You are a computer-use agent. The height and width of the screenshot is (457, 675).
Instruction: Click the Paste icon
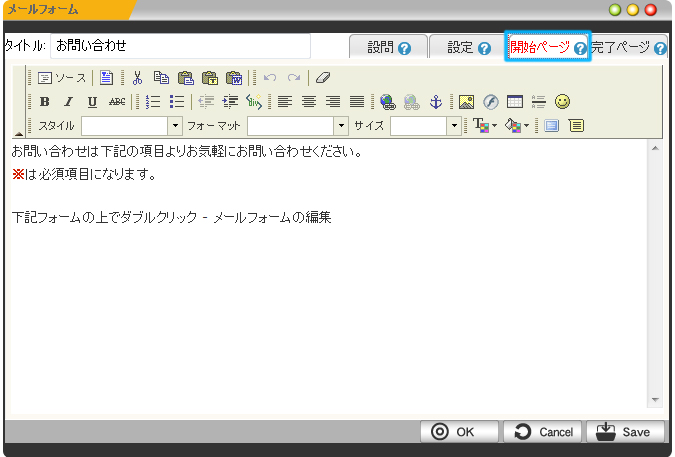point(186,78)
